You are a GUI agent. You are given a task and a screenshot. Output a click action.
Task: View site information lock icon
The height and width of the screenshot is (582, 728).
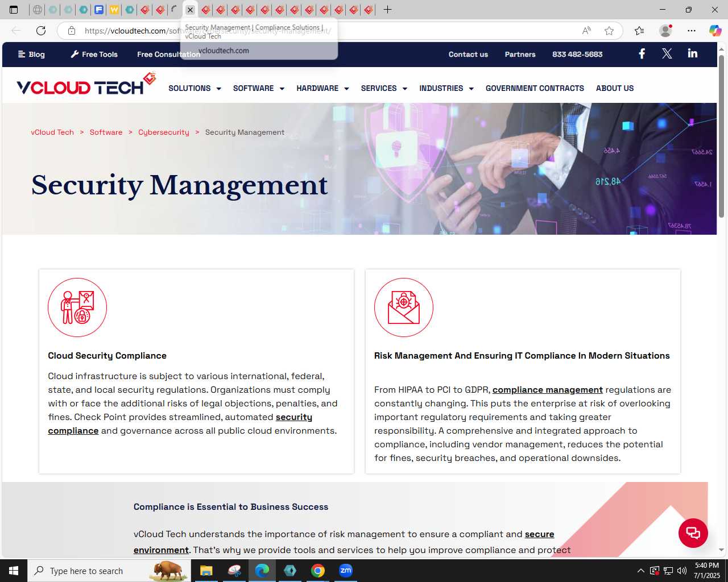click(x=72, y=31)
